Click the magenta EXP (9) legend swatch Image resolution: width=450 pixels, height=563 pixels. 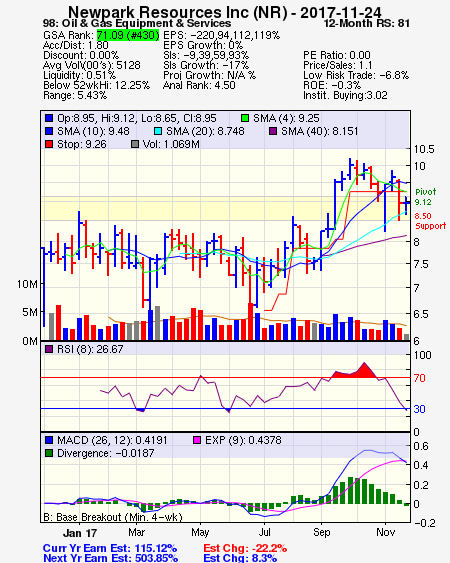tap(197, 440)
